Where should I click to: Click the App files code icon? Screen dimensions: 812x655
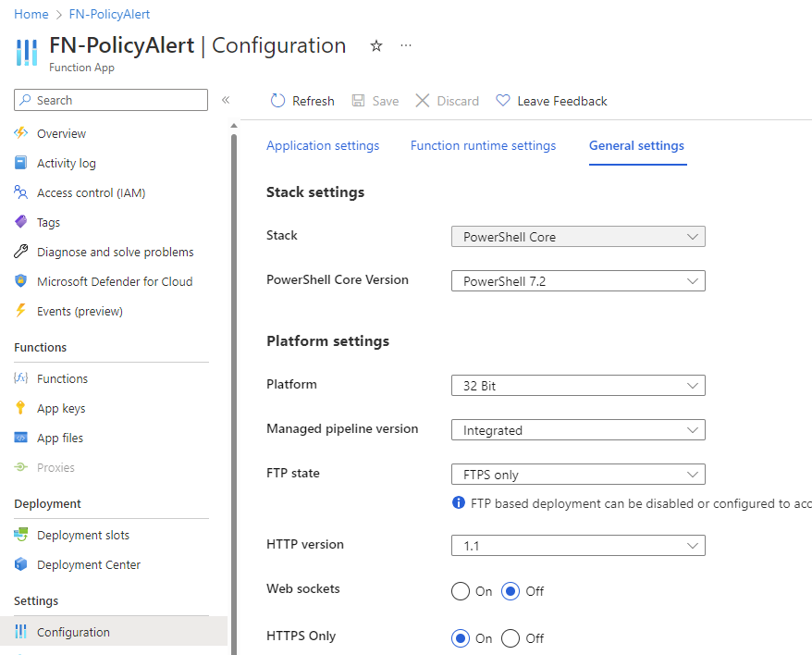point(20,438)
